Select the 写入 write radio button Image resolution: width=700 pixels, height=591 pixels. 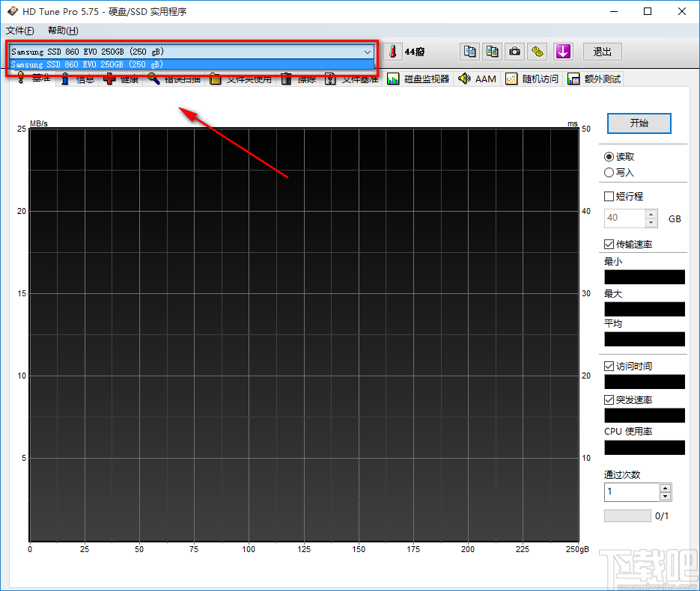609,173
